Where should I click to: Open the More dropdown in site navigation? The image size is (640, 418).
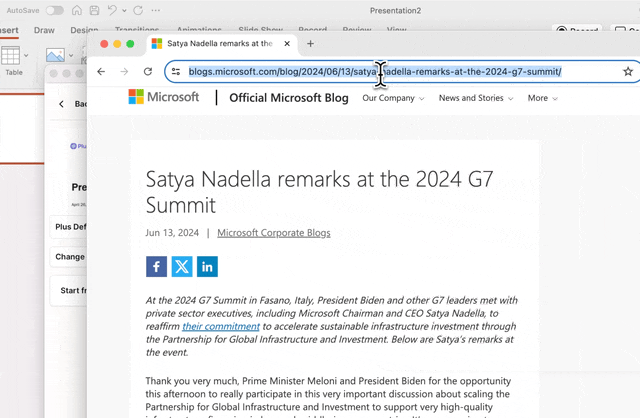(543, 98)
